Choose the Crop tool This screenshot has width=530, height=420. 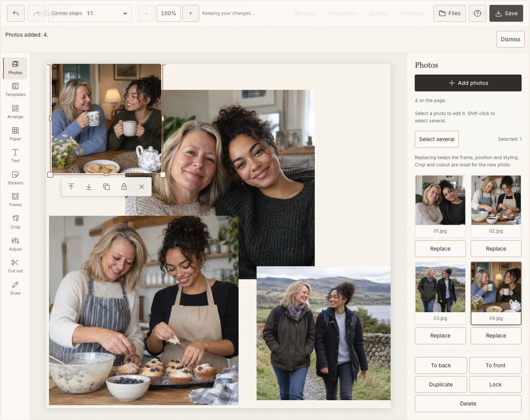[x=15, y=222]
